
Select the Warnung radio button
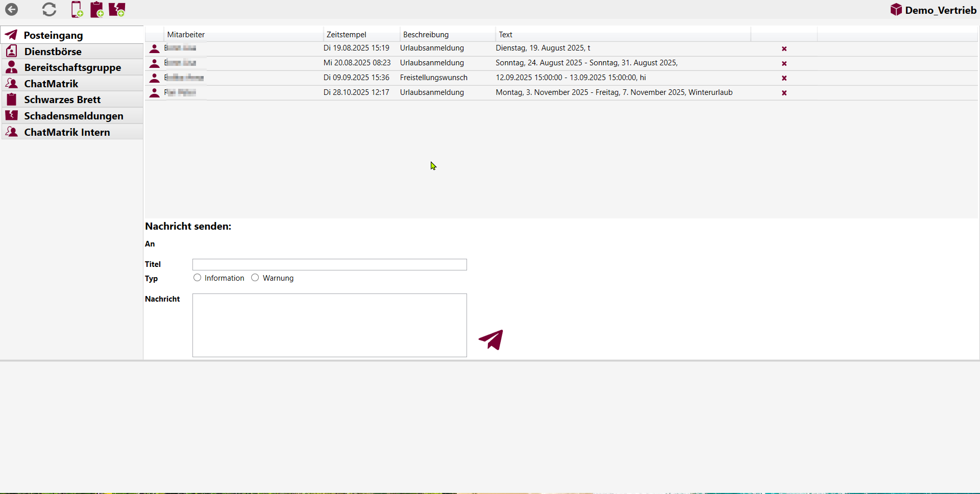[255, 278]
